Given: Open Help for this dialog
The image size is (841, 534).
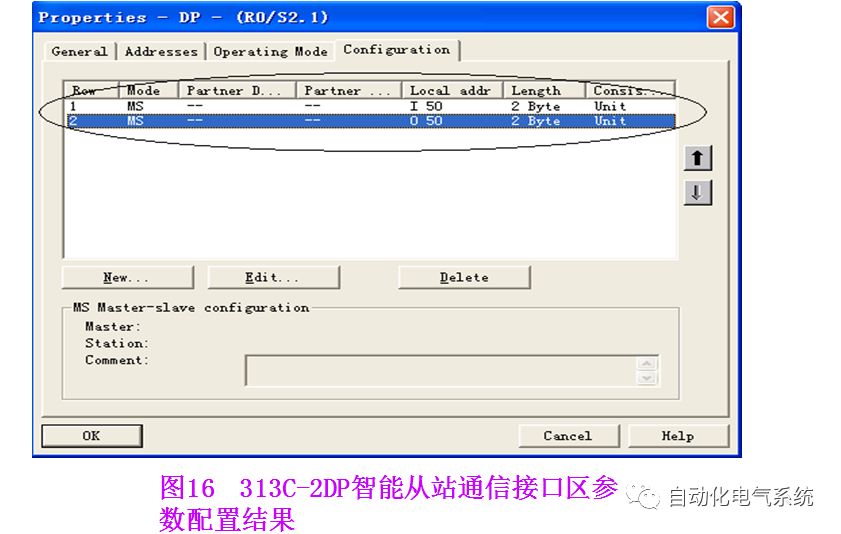Looking at the screenshot, I should (678, 436).
